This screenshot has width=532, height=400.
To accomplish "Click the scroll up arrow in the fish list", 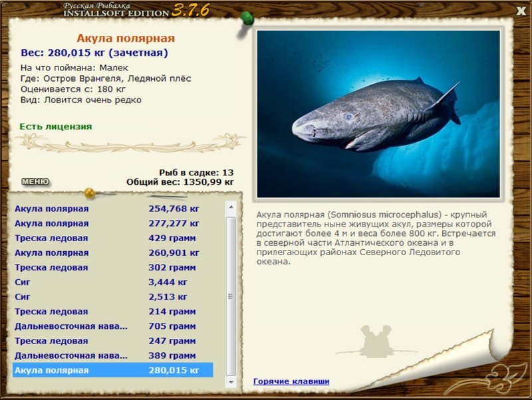I will point(231,207).
